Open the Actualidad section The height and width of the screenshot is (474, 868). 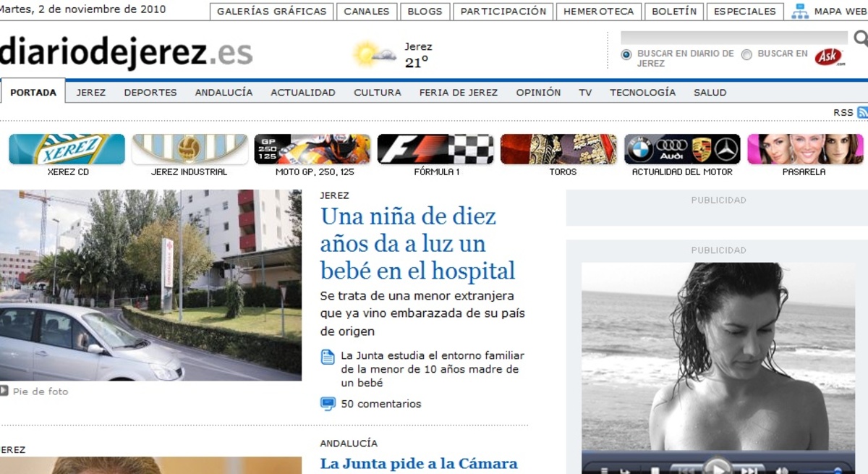pos(303,92)
